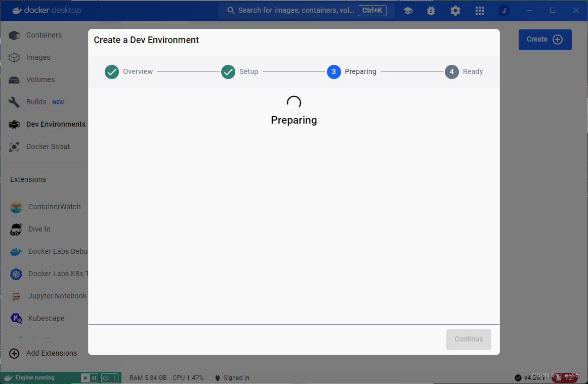This screenshot has height=384, width=588.
Task: Click the Add Extensions link text
Action: pyautogui.click(x=52, y=353)
